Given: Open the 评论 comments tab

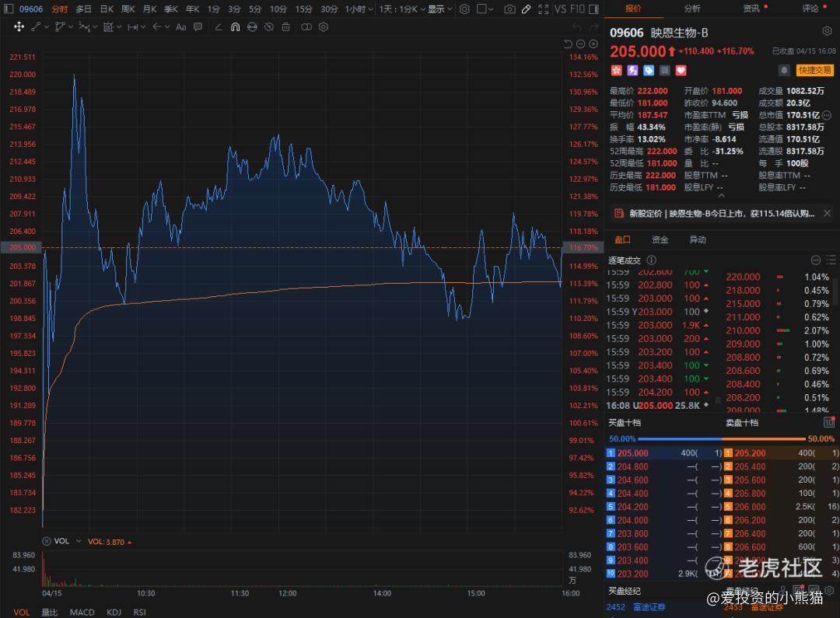Looking at the screenshot, I should click(810, 9).
